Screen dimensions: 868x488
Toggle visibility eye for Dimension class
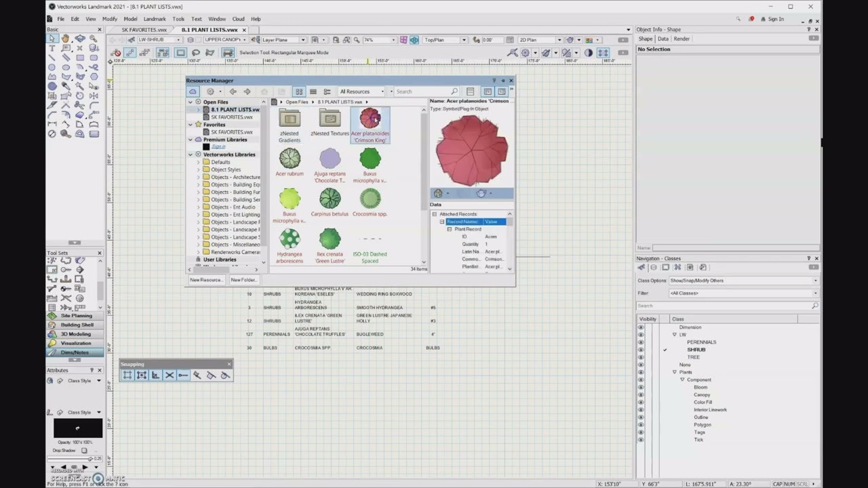(641, 327)
